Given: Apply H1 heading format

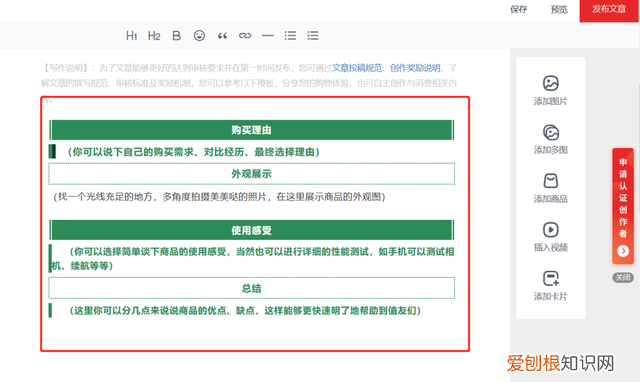Looking at the screenshot, I should coord(131,36).
